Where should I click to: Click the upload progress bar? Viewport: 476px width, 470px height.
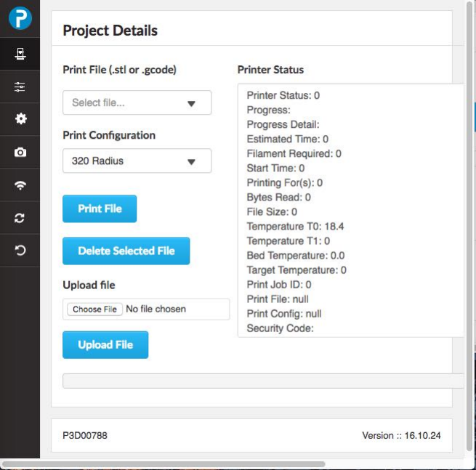(262, 381)
